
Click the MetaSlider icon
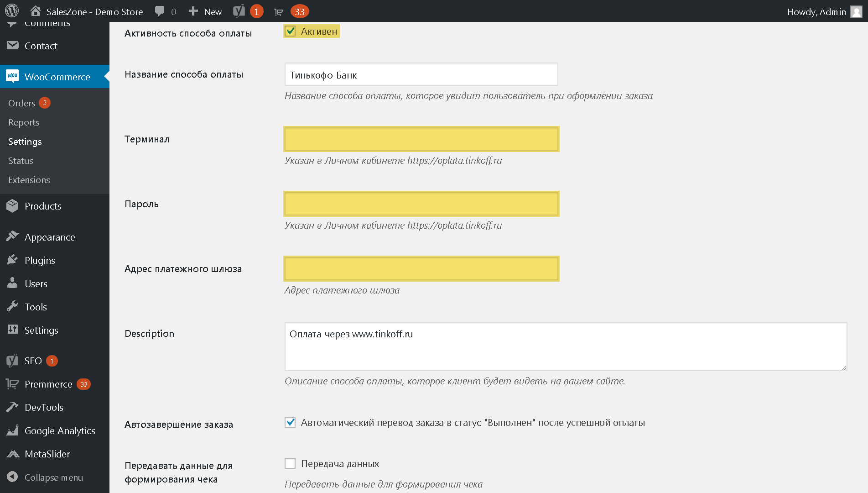(x=13, y=454)
